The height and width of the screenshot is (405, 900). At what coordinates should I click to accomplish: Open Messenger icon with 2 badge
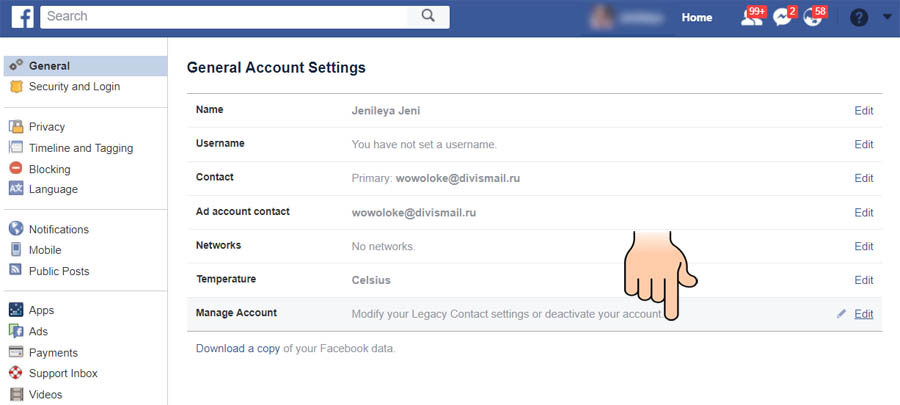point(782,18)
